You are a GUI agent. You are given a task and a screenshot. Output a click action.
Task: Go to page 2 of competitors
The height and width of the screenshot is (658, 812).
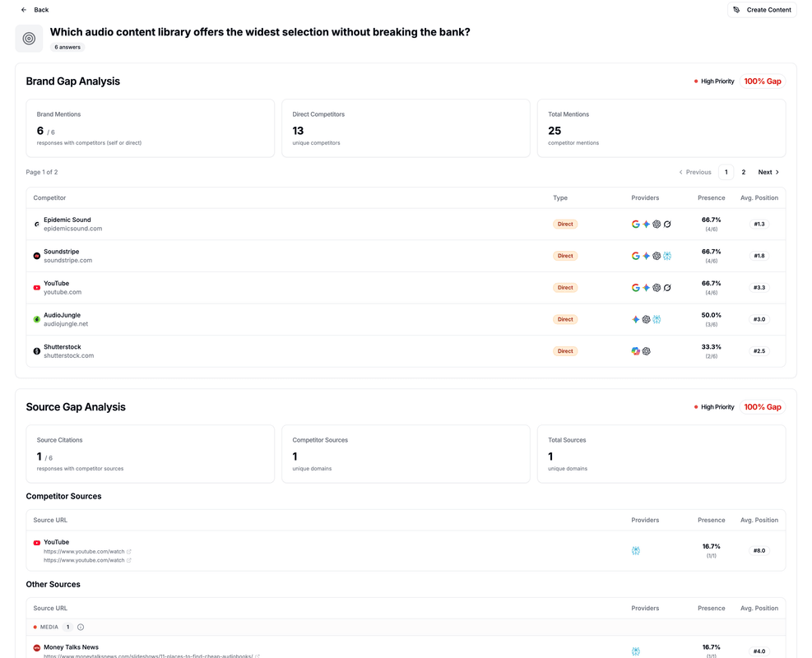coord(743,172)
